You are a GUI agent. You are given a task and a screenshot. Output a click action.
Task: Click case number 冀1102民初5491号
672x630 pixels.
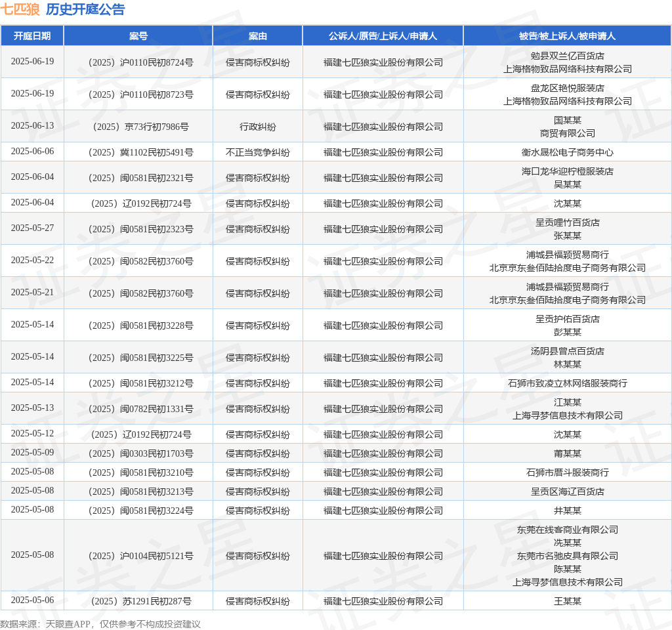pos(141,152)
